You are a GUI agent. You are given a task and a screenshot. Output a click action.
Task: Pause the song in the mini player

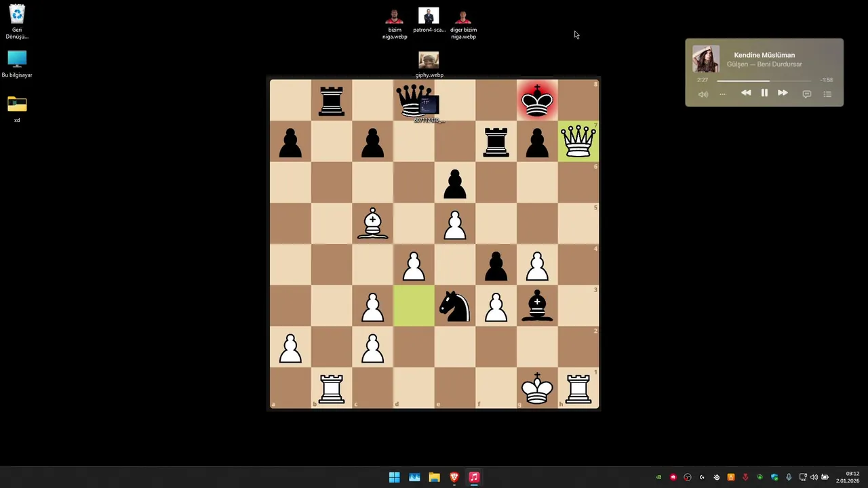click(764, 93)
